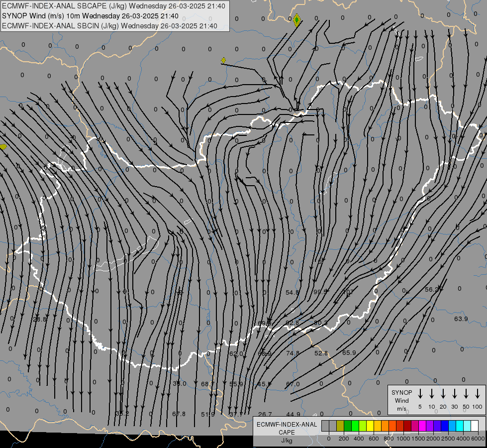Click the 67.0 CAPE value on map
The width and height of the screenshot is (487, 448).
(293, 384)
